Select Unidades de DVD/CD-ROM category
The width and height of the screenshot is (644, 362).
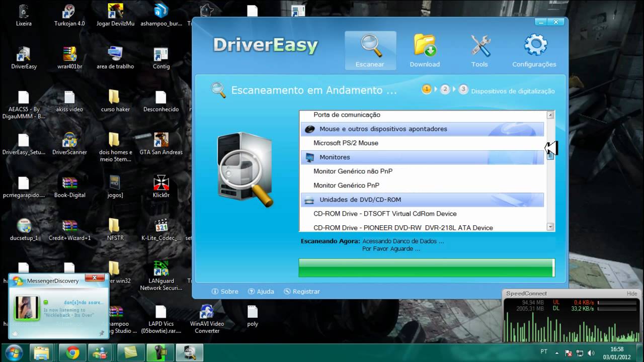423,200
